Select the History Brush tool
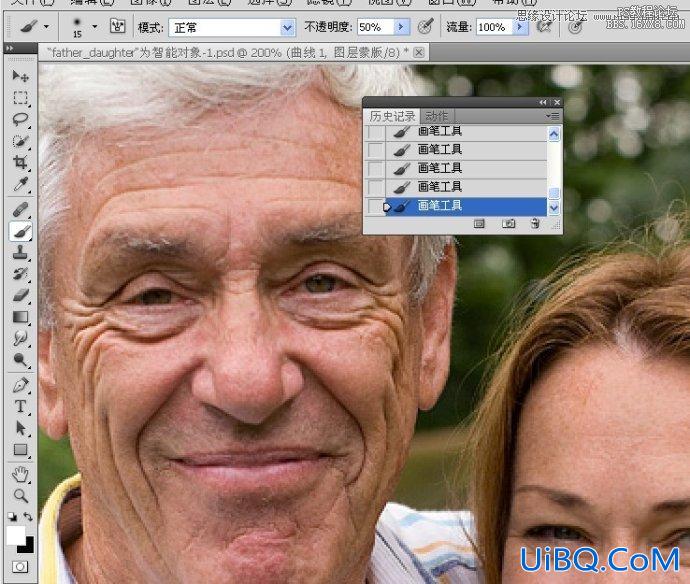Screen dimensions: 690x584 pos(20,274)
